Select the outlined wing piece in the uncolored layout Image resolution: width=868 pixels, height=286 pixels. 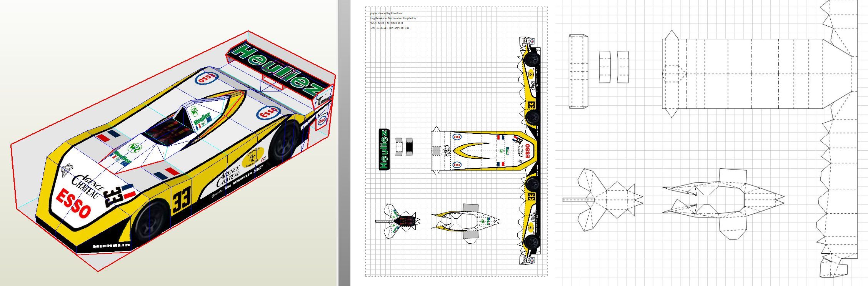[578, 71]
